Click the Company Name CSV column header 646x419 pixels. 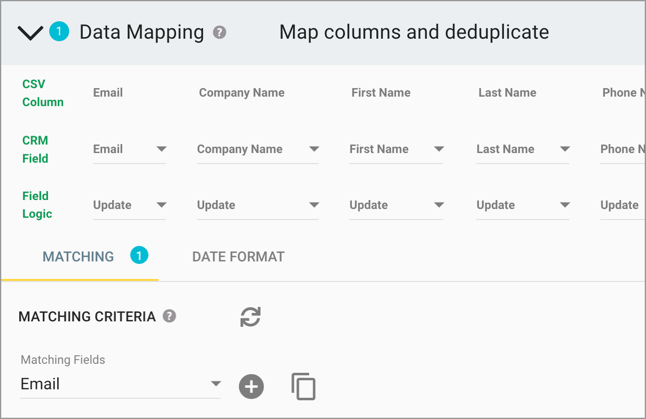[x=241, y=93]
